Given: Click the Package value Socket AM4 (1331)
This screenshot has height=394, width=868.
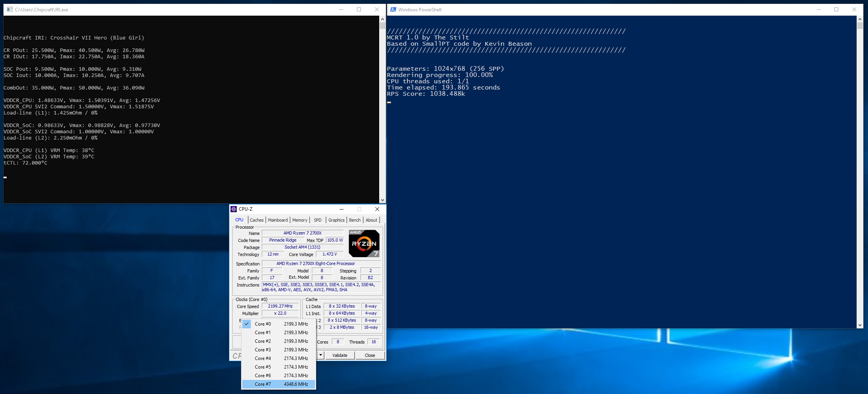Looking at the screenshot, I should point(303,247).
